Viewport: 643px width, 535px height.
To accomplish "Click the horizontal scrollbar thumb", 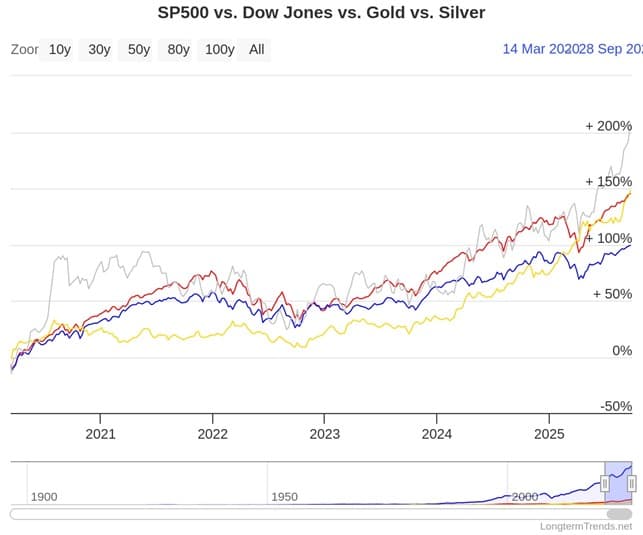I will 619,514.
